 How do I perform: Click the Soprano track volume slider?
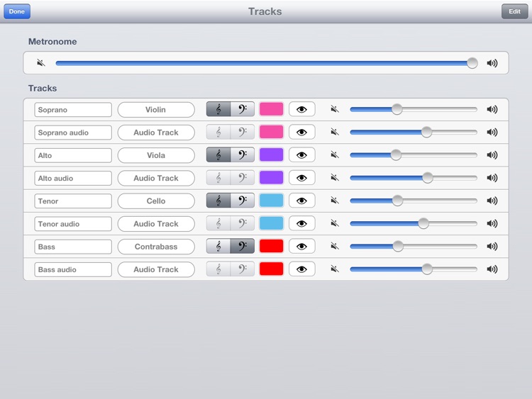pos(414,109)
